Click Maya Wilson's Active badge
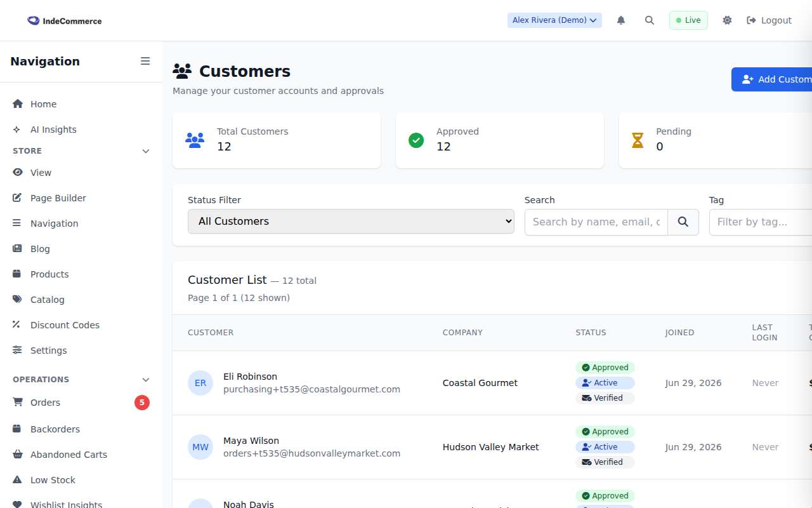The width and height of the screenshot is (812, 508). [x=605, y=447]
